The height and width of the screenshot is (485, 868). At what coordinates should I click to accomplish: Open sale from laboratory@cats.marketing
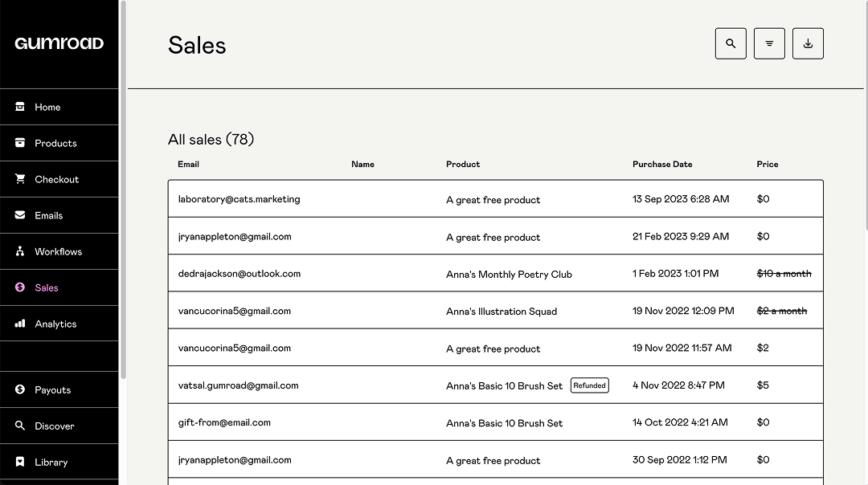click(495, 198)
